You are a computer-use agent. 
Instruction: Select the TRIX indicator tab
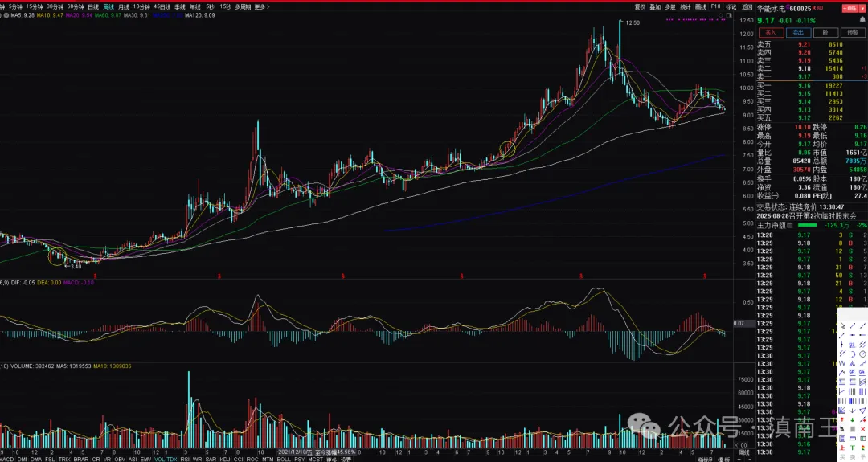[64, 460]
